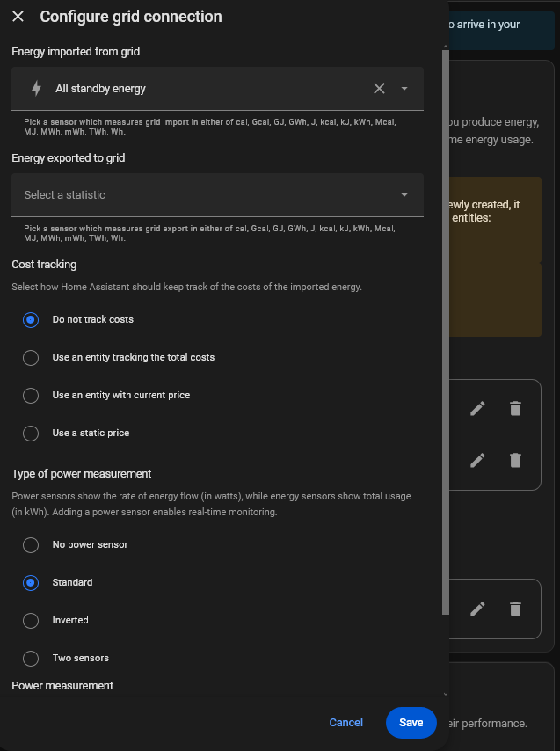Click the bottom pencil edit icon
The image size is (560, 751).
pos(477,609)
